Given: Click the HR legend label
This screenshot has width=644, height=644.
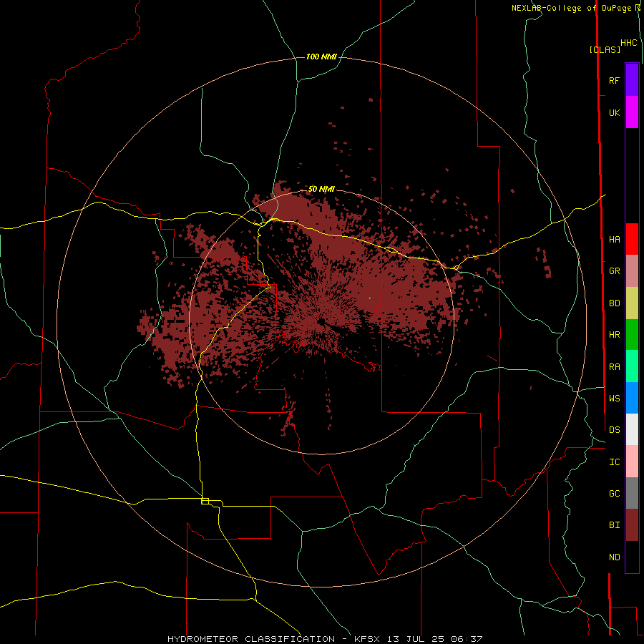Looking at the screenshot, I should pos(614,335).
